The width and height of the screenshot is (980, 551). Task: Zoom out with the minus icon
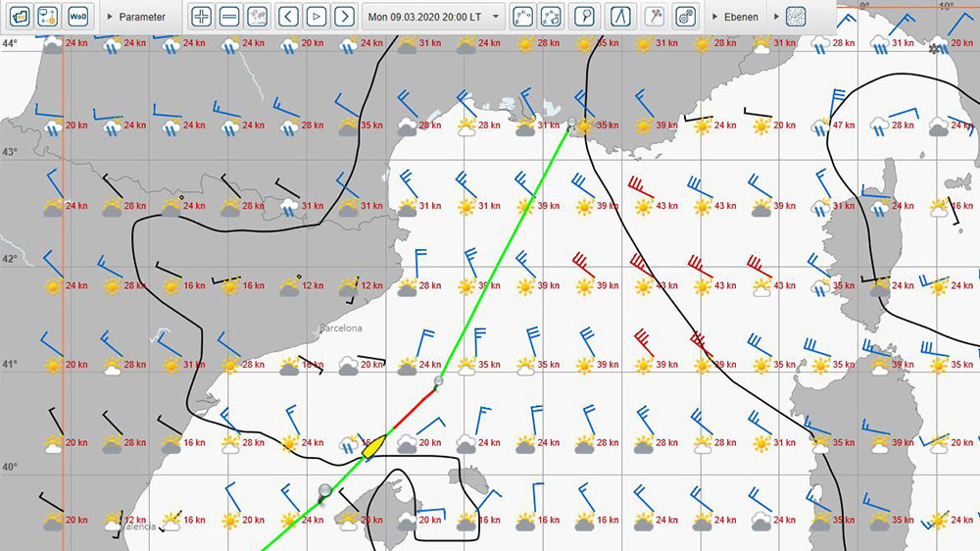click(229, 17)
